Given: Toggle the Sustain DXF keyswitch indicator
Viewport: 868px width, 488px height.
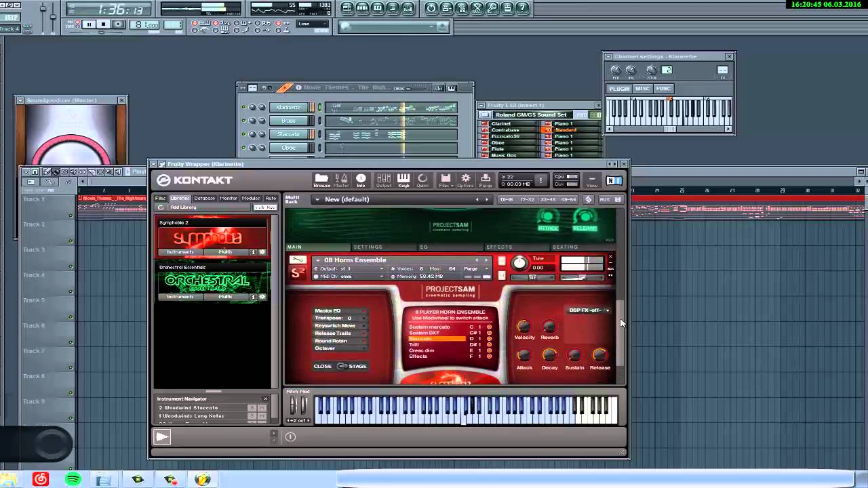Looking at the screenshot, I should 489,333.
